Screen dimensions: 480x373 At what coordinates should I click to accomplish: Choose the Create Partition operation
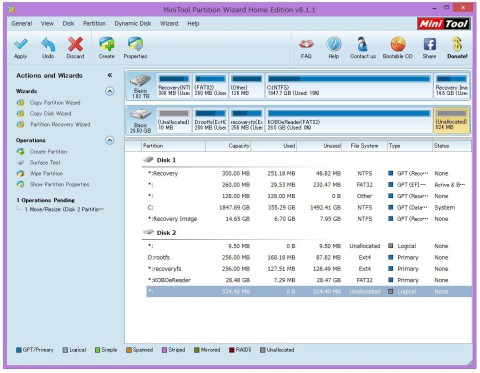click(48, 152)
